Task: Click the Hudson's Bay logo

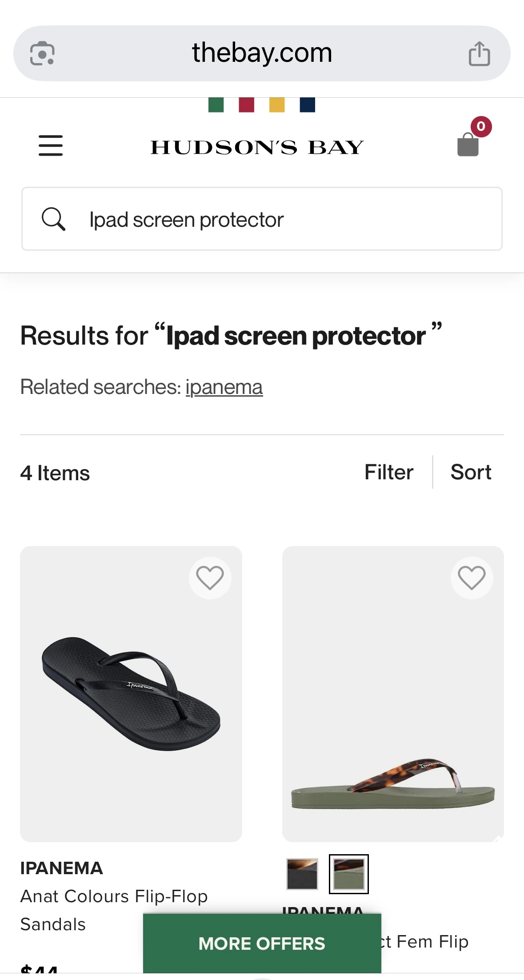Action: coord(257,147)
